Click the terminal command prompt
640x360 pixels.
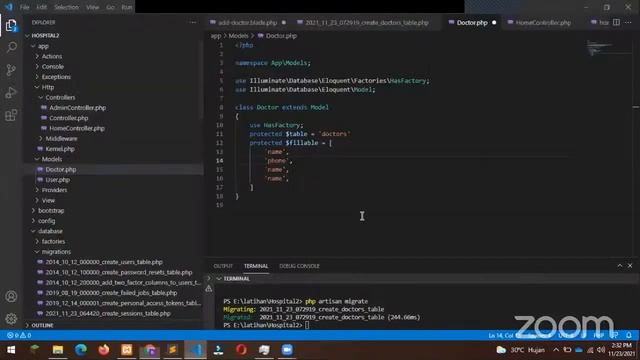pos(307,325)
